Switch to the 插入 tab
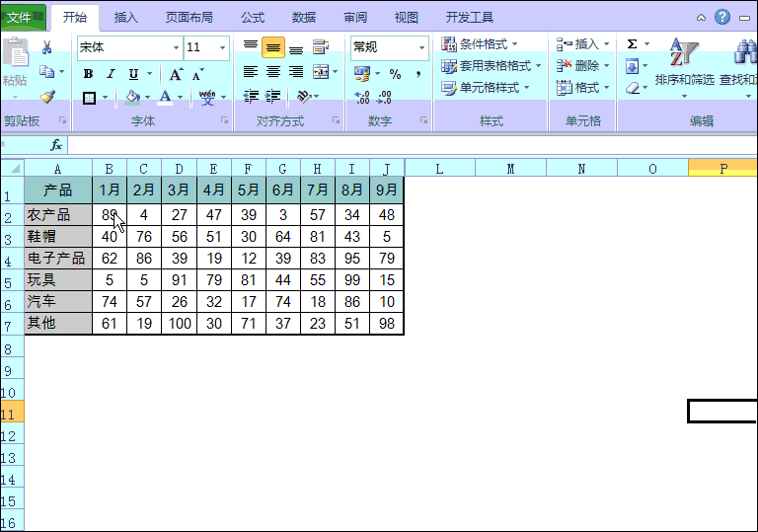 click(x=126, y=17)
